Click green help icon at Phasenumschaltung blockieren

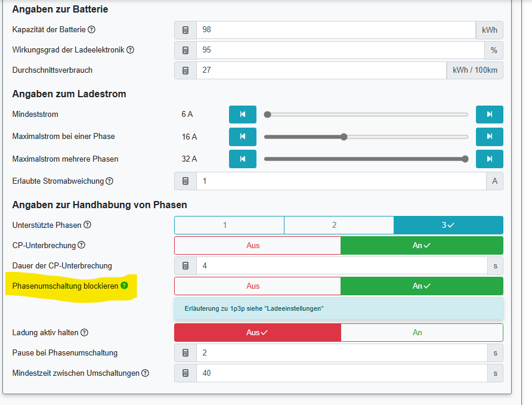pyautogui.click(x=124, y=286)
